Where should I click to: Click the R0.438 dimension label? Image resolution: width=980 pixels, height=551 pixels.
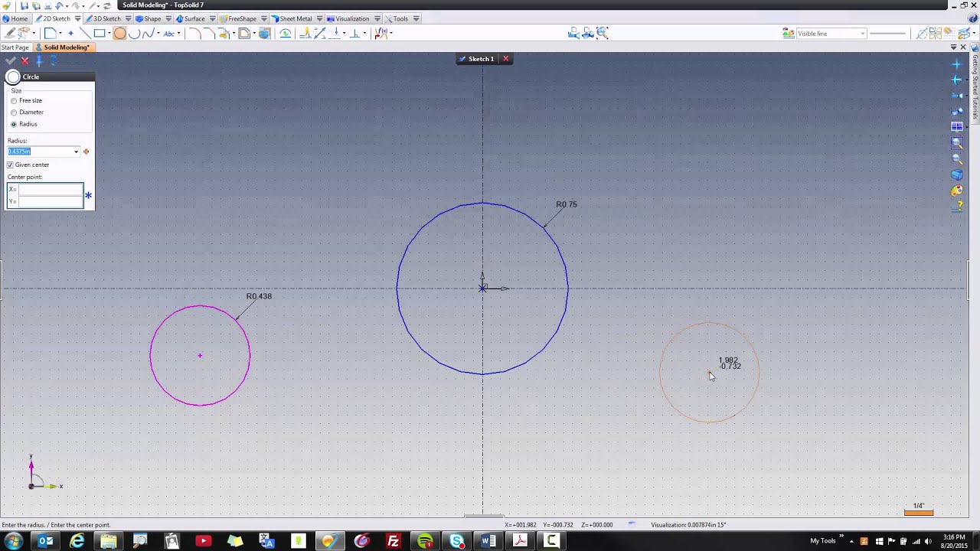tap(259, 296)
